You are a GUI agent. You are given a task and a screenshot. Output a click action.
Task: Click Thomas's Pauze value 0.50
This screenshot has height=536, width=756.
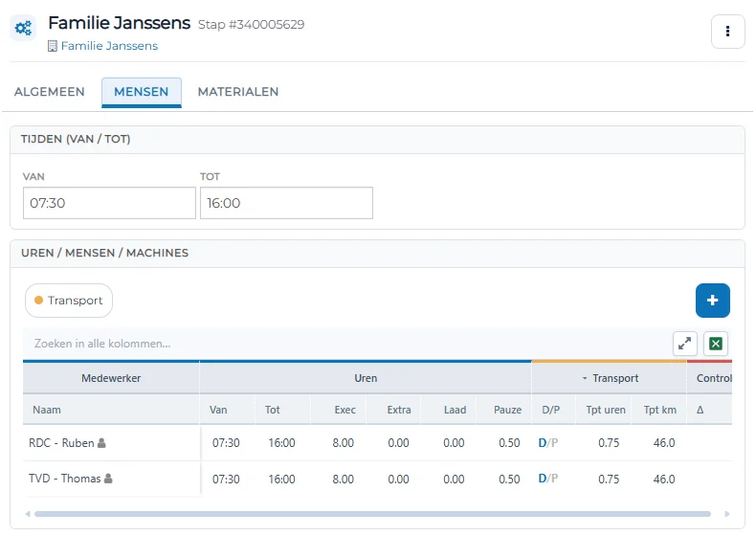click(x=509, y=480)
